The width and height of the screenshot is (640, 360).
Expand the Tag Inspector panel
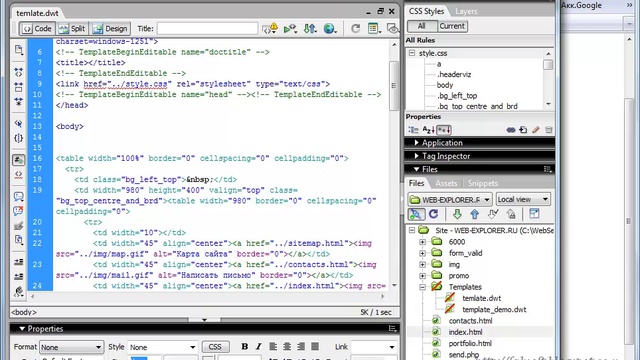click(x=416, y=156)
